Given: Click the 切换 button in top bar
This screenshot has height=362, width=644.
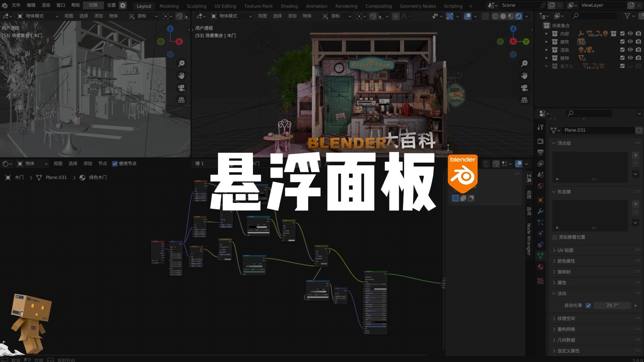Looking at the screenshot, I should coord(93,5).
